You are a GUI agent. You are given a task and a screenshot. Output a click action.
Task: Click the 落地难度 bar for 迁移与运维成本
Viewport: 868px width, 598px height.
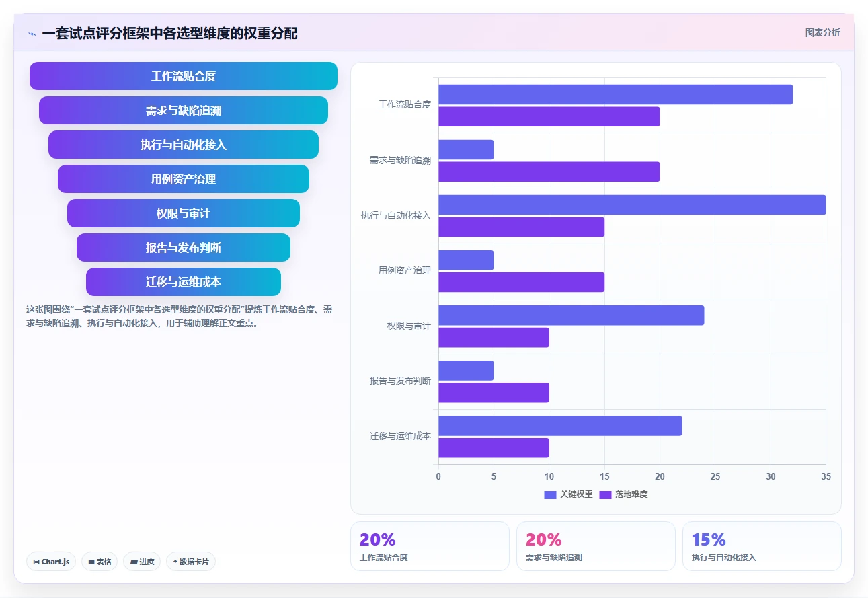[x=494, y=447]
